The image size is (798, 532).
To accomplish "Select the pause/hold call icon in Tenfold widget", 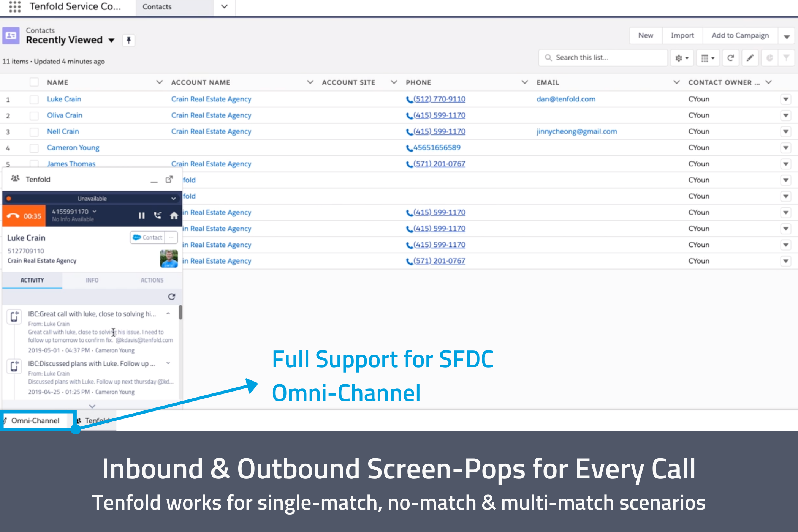I will tap(141, 215).
